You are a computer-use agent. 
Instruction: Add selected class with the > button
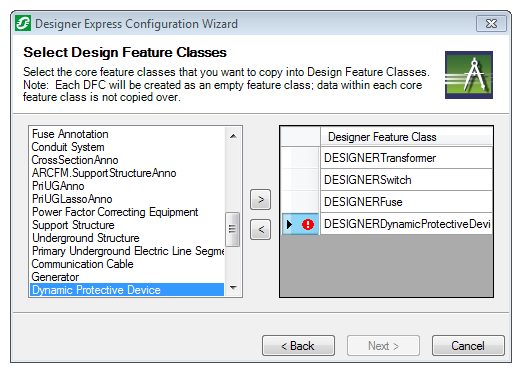tap(260, 200)
